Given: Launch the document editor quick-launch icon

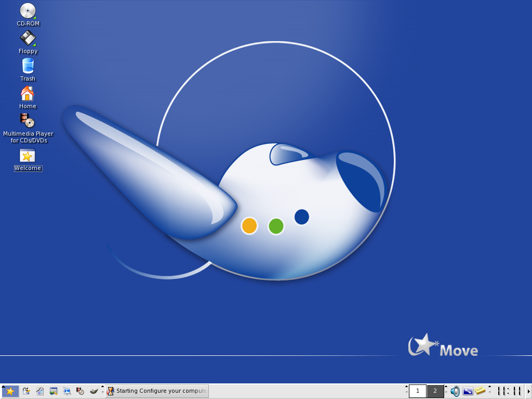Looking at the screenshot, I should coord(39,391).
